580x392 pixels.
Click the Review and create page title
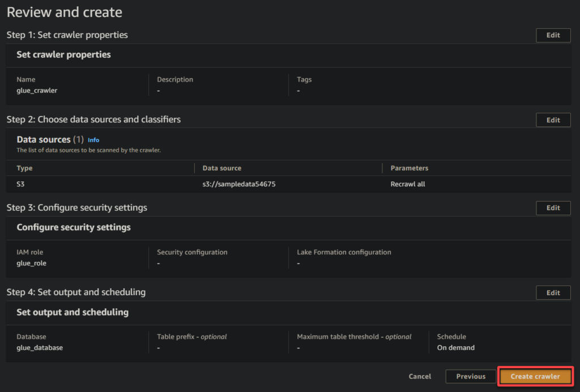tap(64, 12)
